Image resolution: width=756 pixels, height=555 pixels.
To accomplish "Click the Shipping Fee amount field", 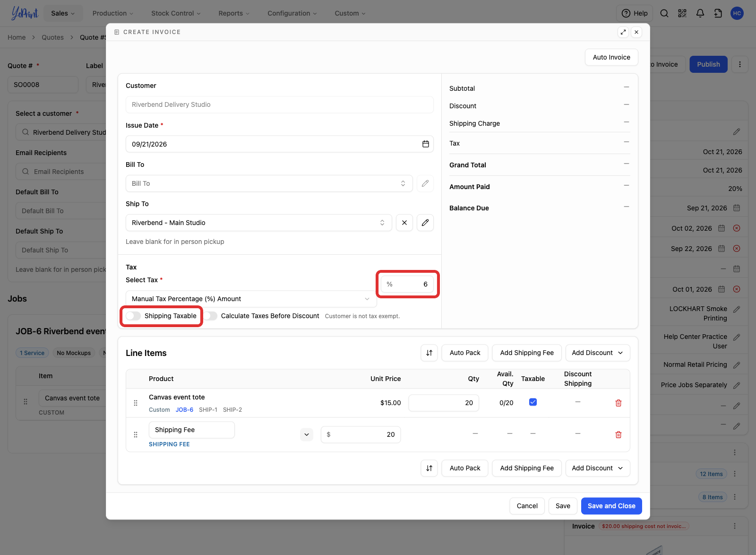I will [361, 434].
